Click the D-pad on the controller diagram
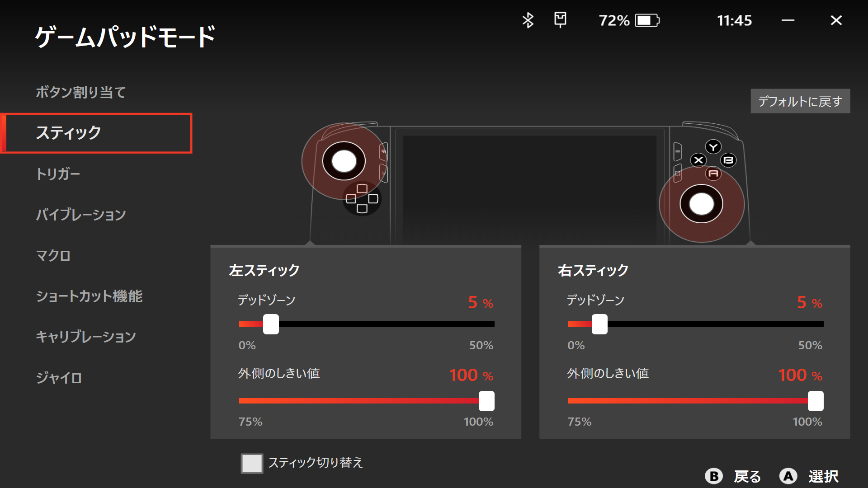 coord(362,199)
